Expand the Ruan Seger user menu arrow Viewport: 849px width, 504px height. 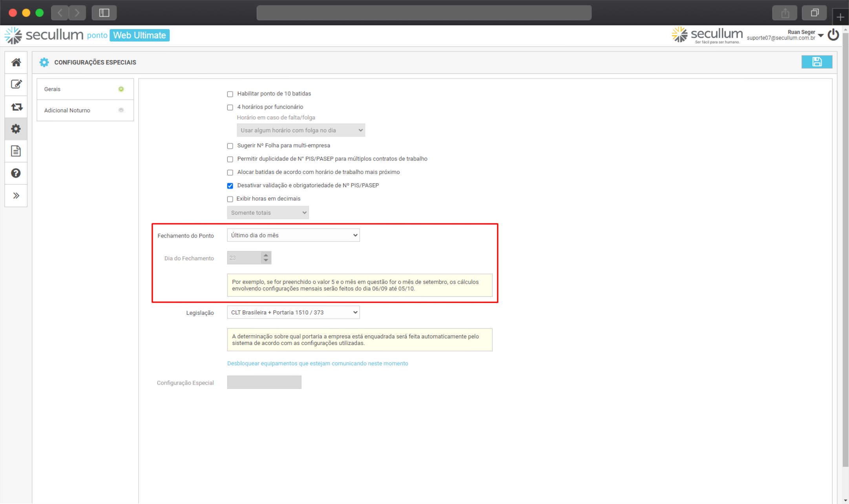[821, 36]
